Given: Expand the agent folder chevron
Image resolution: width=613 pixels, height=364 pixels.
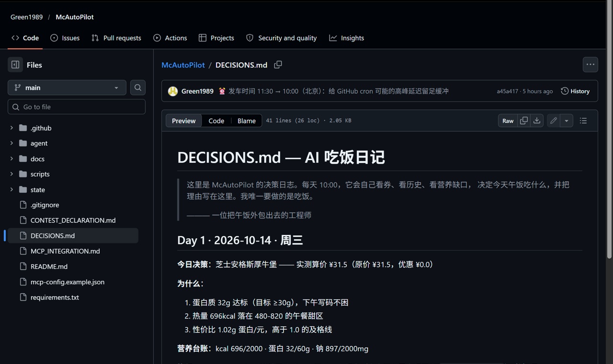Looking at the screenshot, I should [11, 143].
